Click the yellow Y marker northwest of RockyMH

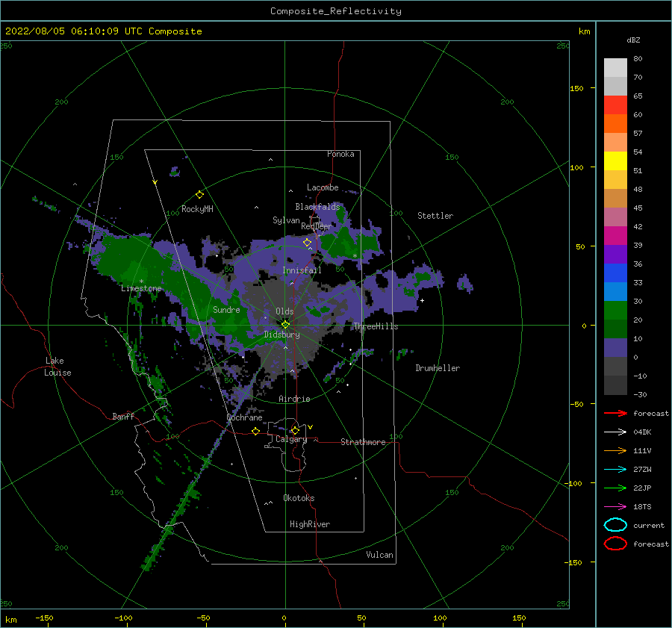(155, 183)
